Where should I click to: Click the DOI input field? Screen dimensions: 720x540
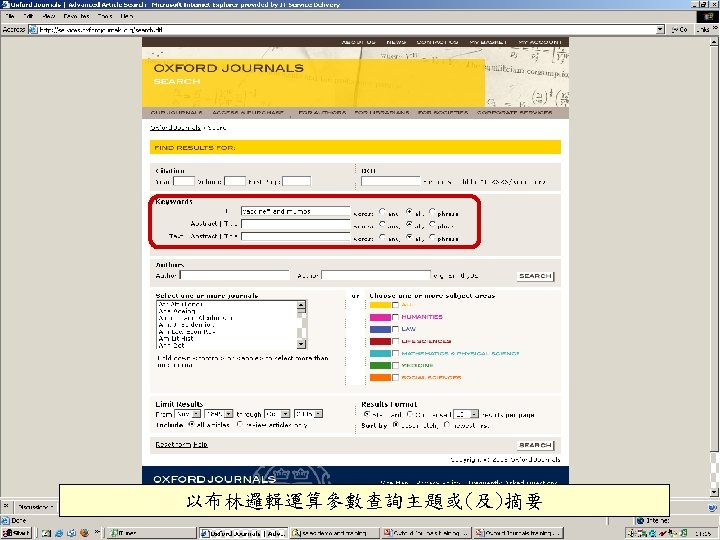(390, 181)
